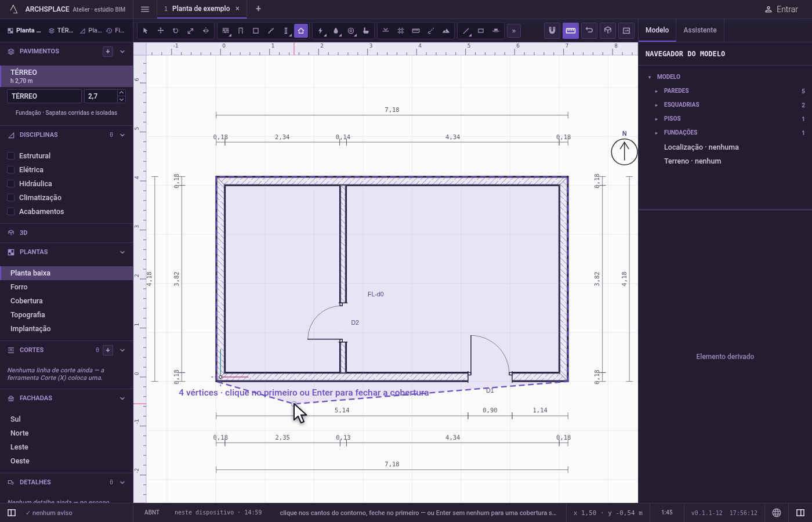The height and width of the screenshot is (522, 812).
Task: Show more tools with the double-chevron
Action: coord(514,31)
